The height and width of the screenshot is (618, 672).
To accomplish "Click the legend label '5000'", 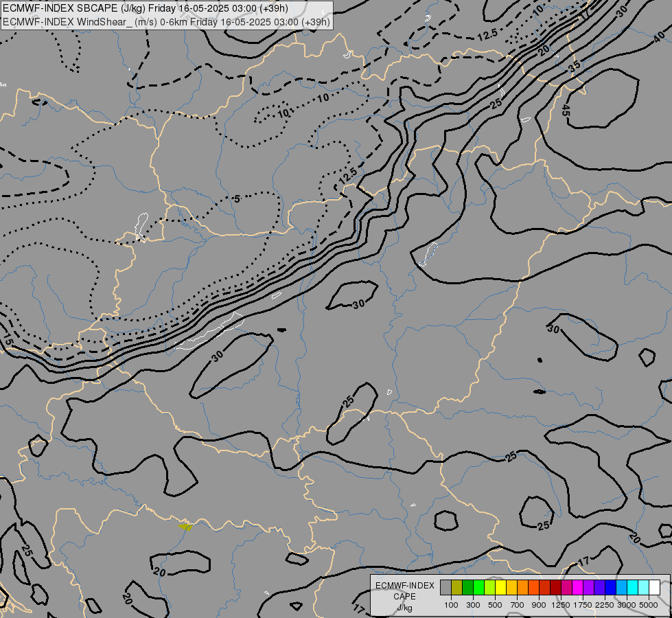I will (x=649, y=605).
